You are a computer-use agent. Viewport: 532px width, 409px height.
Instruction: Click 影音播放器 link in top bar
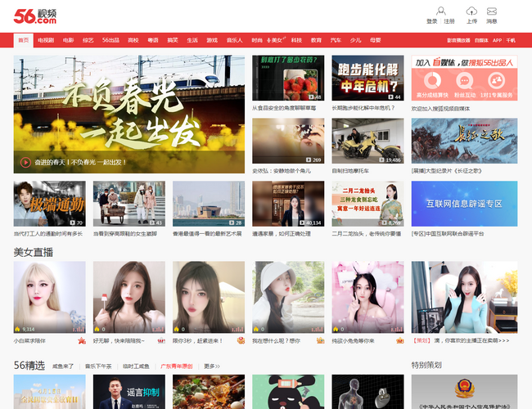click(x=458, y=39)
